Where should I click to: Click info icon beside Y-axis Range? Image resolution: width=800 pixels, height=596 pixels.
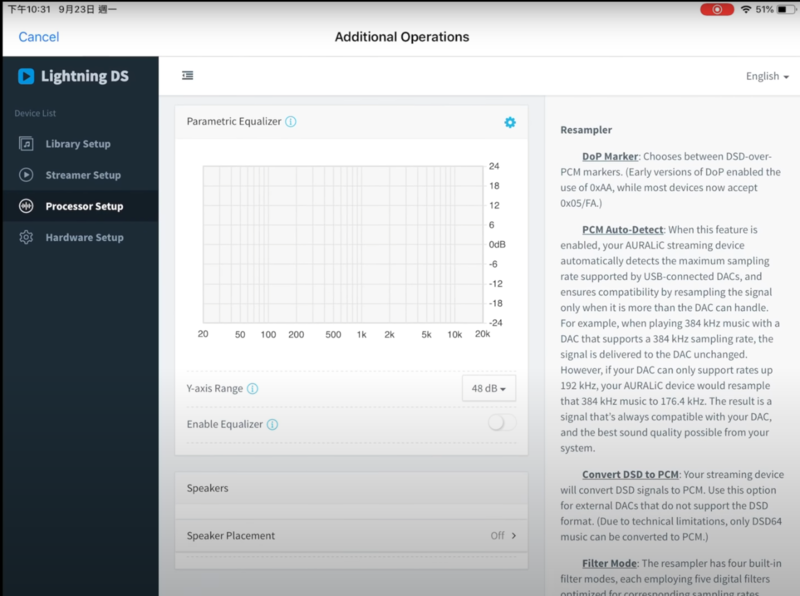253,389
